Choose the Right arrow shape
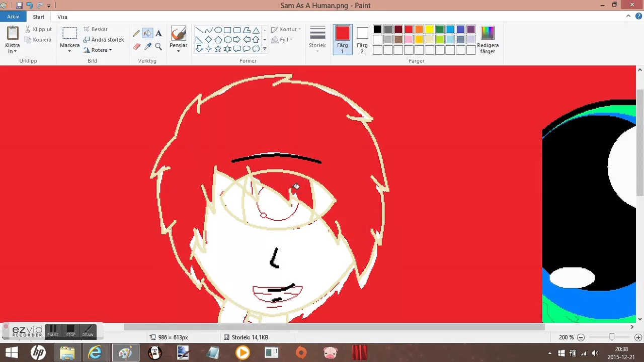Viewport: 644px width, 362px height. point(237,40)
